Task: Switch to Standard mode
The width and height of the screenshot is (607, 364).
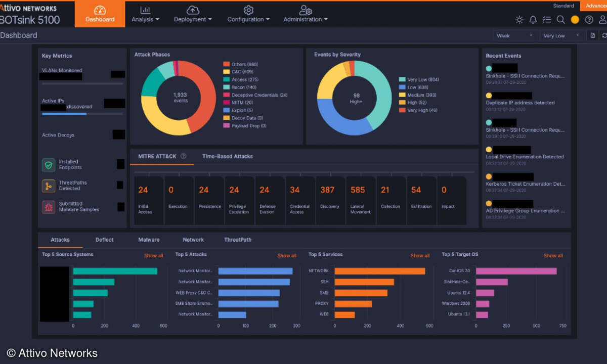Action: [563, 6]
